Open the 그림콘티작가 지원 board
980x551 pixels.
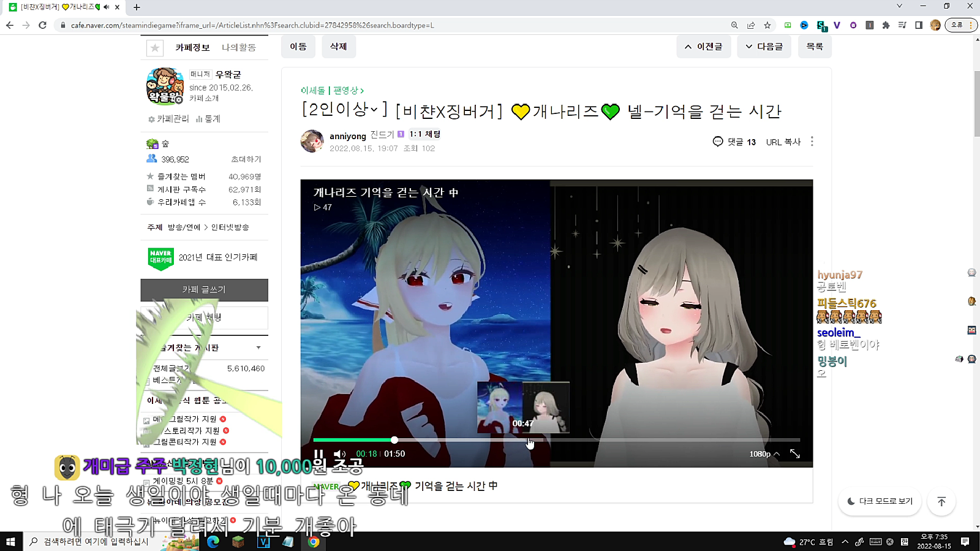coord(184,442)
